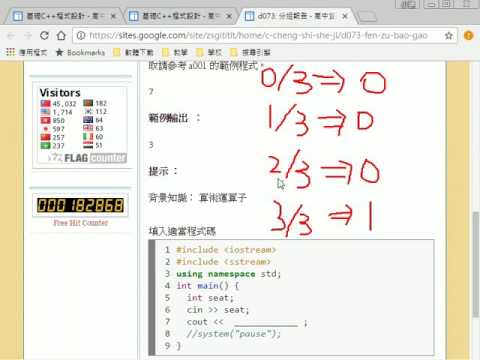Click code line 'int seat;'
Screen dimensions: 480x360
210,298
